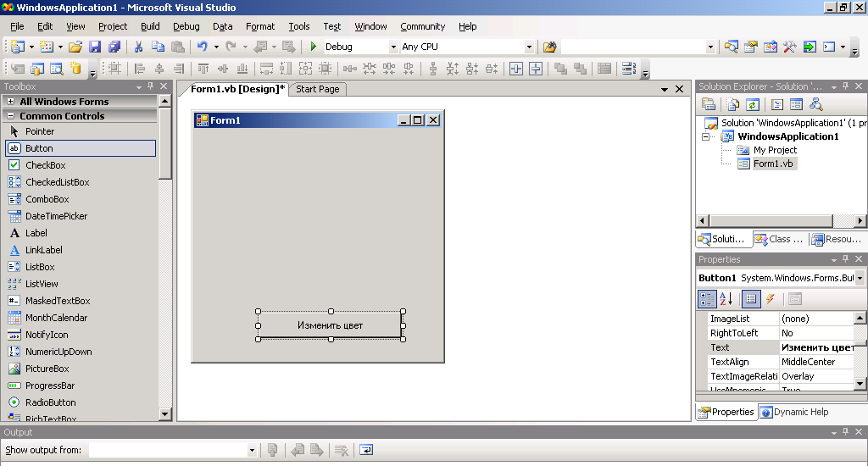Click Toolbox scrollbar down arrow
The width and height of the screenshot is (868, 466).
tap(164, 414)
